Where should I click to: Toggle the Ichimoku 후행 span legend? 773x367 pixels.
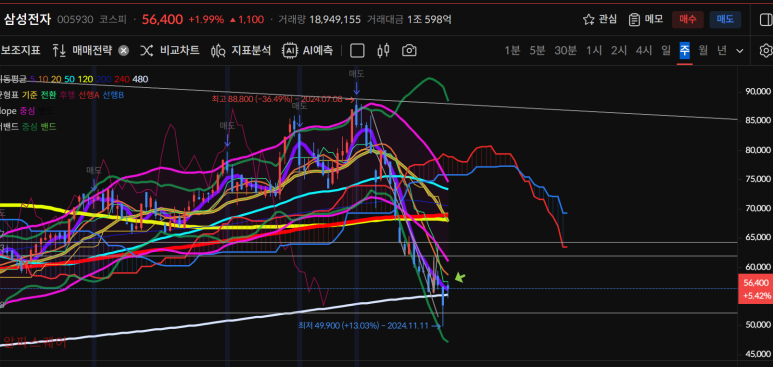click(67, 95)
